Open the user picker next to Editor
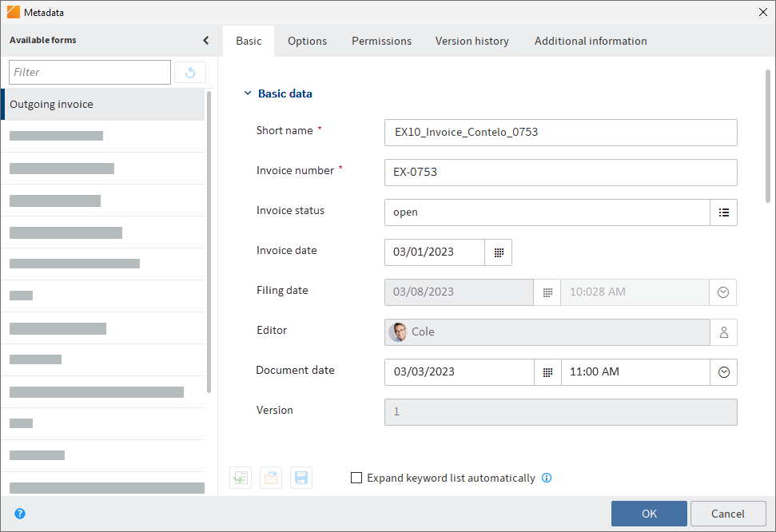 click(723, 332)
